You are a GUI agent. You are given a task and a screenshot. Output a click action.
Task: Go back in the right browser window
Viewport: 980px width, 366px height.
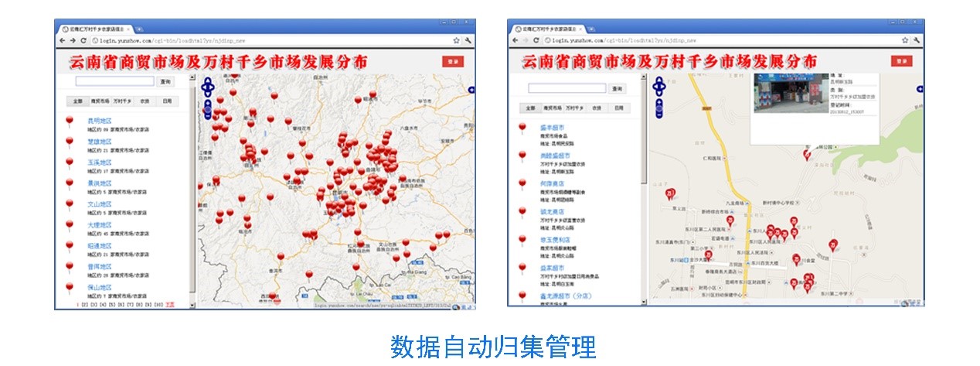tap(514, 40)
